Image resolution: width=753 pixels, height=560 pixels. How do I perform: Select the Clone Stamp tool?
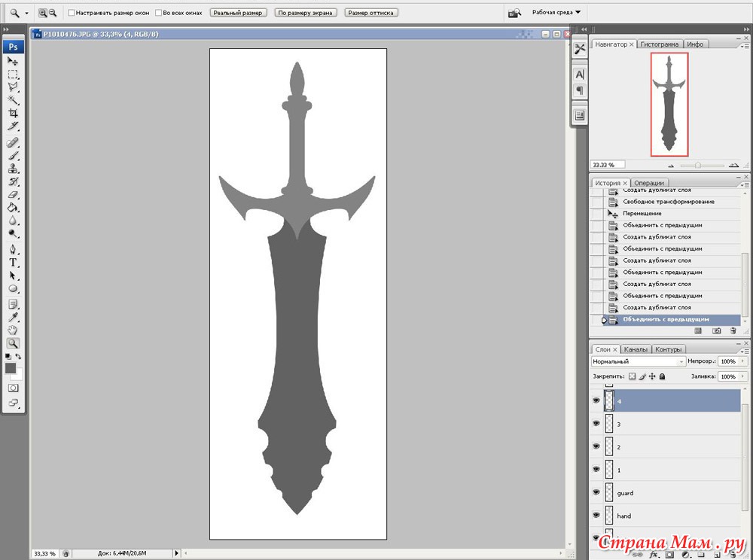coord(13,169)
